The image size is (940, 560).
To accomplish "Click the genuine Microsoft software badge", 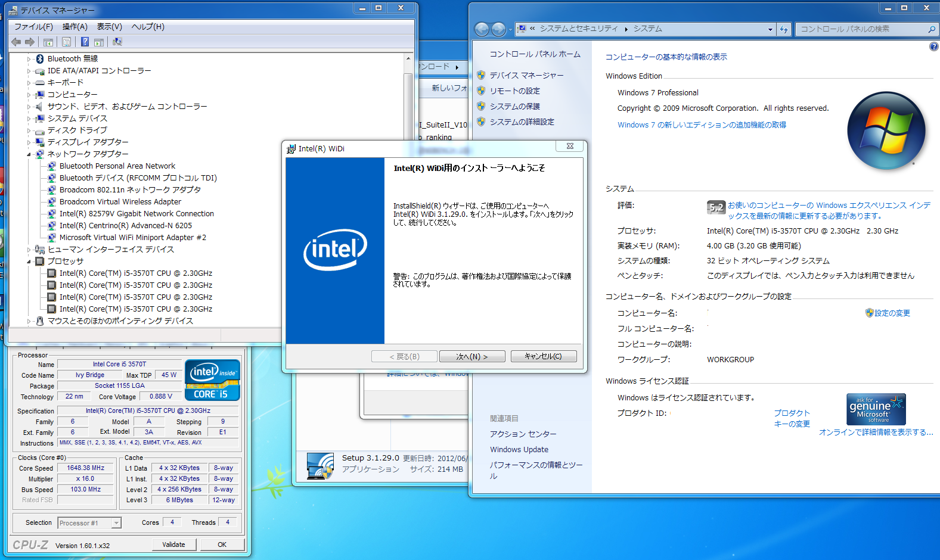I will click(x=876, y=409).
